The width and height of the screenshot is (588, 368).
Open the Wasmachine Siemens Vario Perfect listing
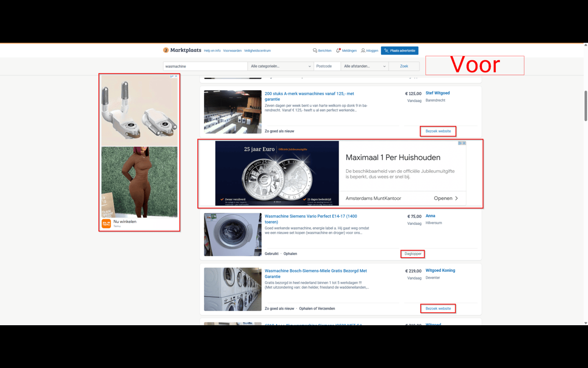click(311, 216)
